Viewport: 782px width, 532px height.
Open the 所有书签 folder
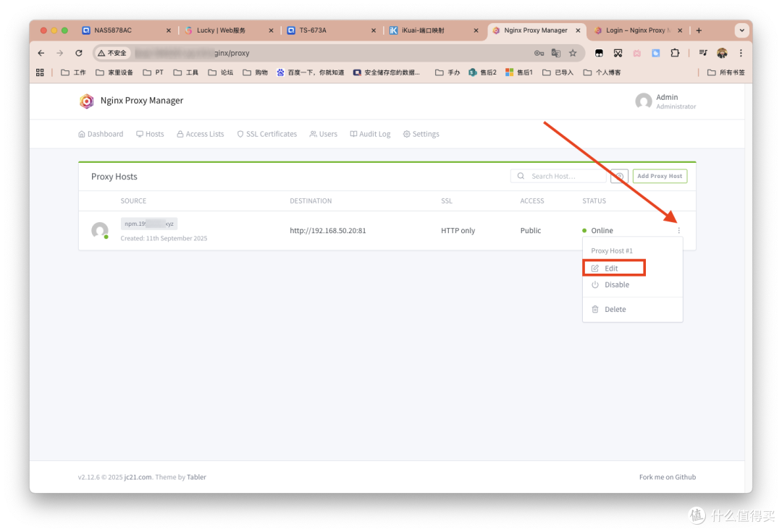(x=726, y=72)
